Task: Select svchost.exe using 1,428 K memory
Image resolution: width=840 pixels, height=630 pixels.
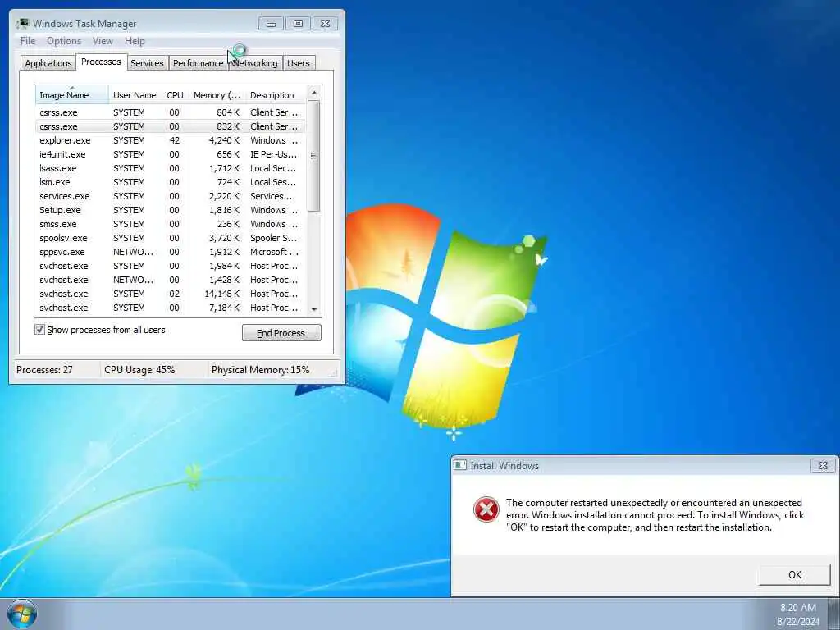Action: click(x=171, y=280)
